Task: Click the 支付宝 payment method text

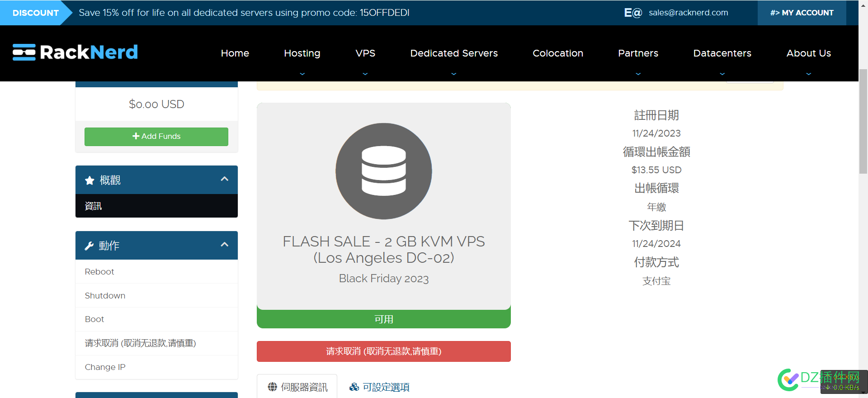Action: 656,281
